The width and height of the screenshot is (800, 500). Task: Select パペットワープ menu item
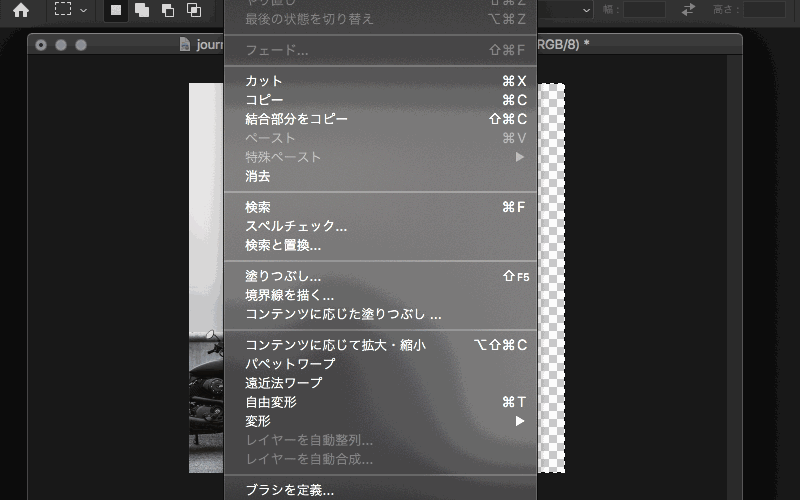point(381,364)
